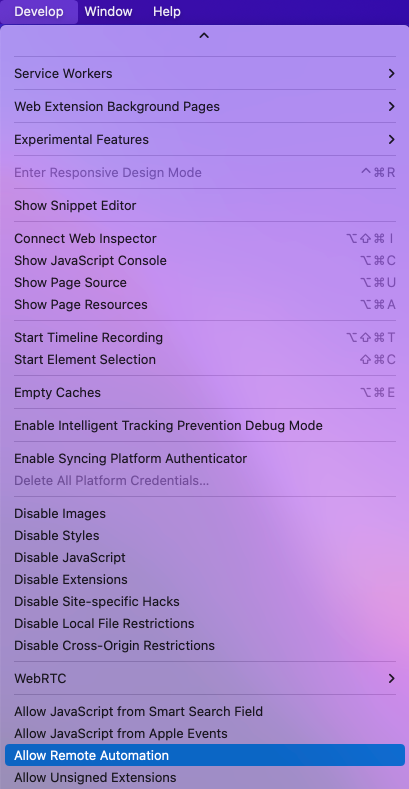The width and height of the screenshot is (409, 789).
Task: Expand the Service Workers submenu
Action: (205, 73)
